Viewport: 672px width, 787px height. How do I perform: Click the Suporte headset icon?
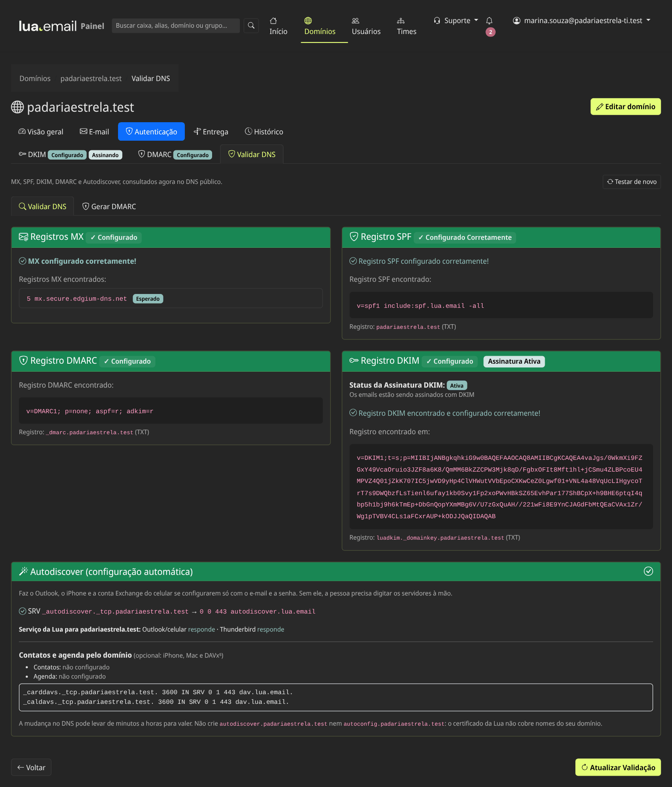(437, 21)
